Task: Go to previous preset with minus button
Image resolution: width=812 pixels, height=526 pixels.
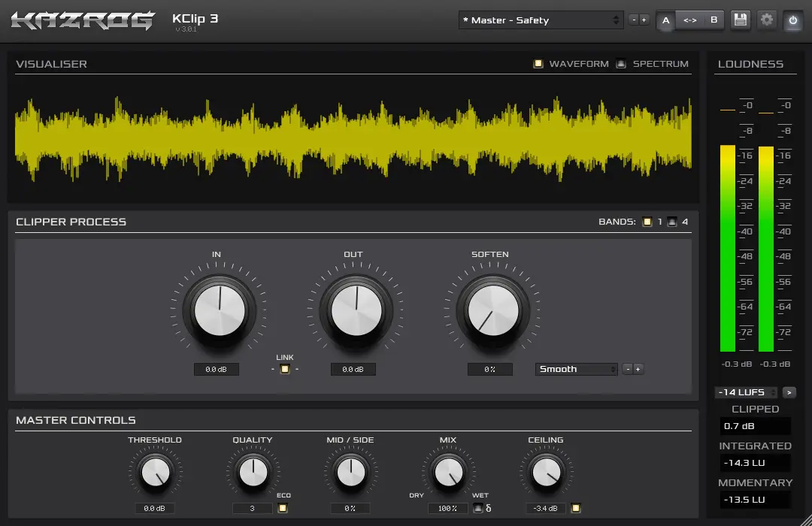Action: [x=634, y=20]
